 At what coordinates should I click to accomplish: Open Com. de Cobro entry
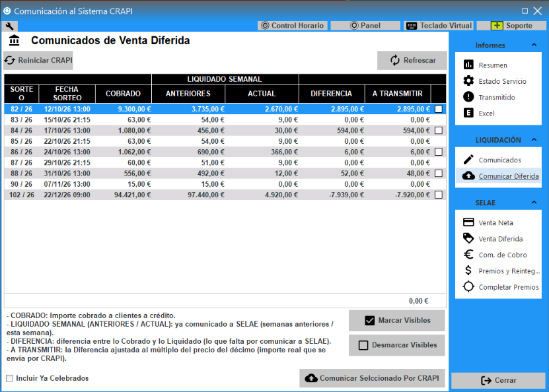[503, 255]
